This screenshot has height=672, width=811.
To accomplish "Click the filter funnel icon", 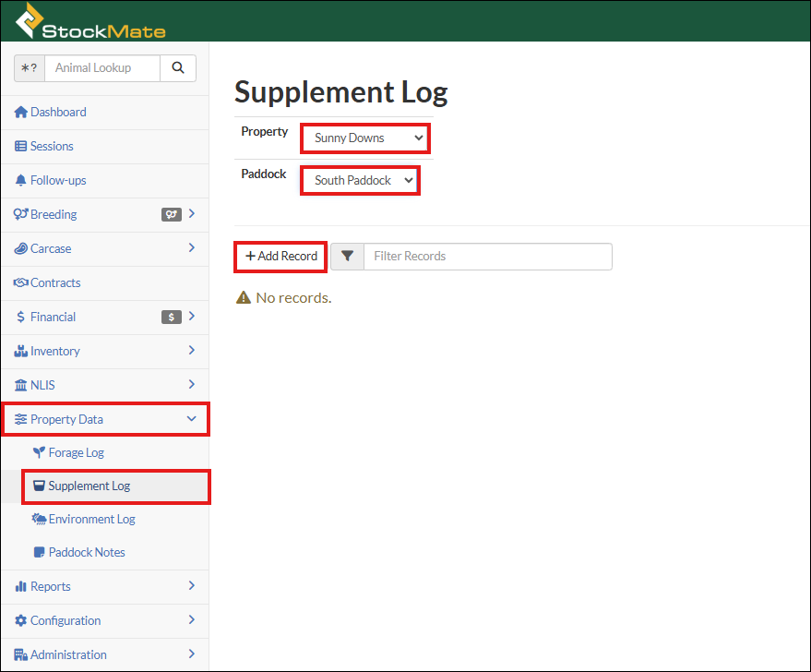I will tap(347, 257).
